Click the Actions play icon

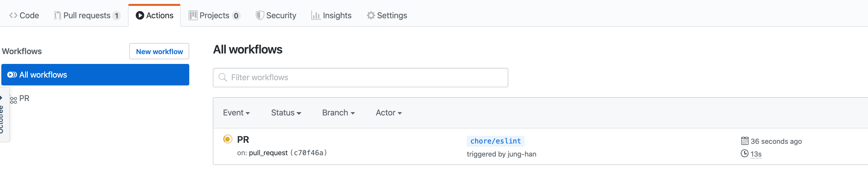(140, 16)
